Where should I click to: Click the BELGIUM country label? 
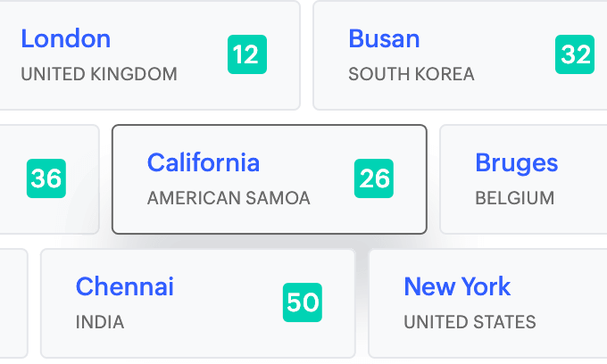click(514, 198)
